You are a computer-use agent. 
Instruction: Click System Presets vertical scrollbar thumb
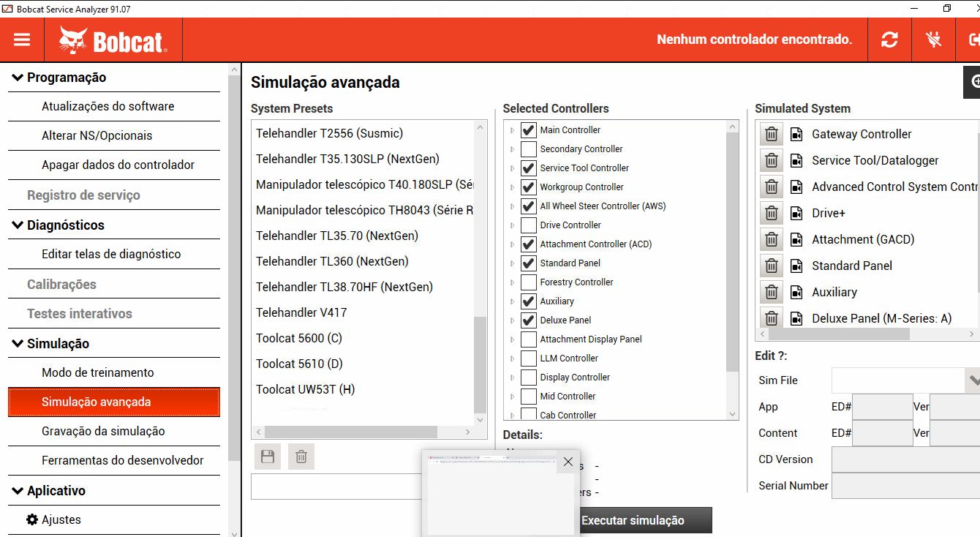pyautogui.click(x=480, y=364)
